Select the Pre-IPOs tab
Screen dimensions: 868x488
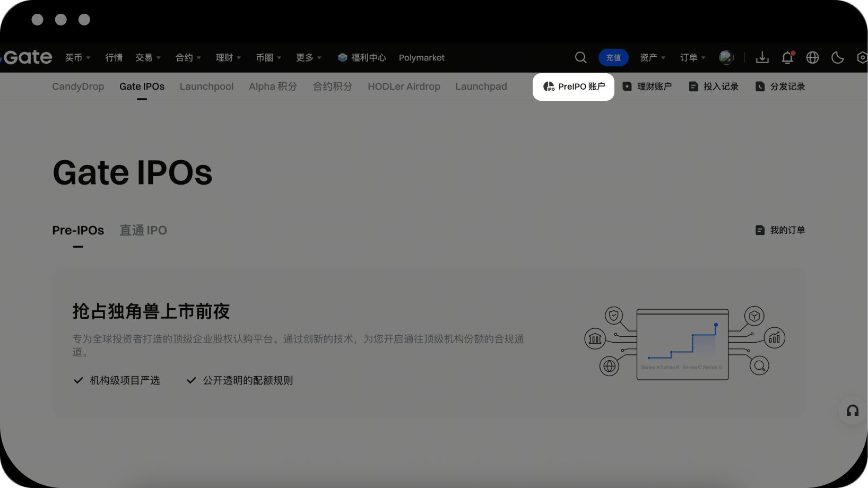(78, 230)
